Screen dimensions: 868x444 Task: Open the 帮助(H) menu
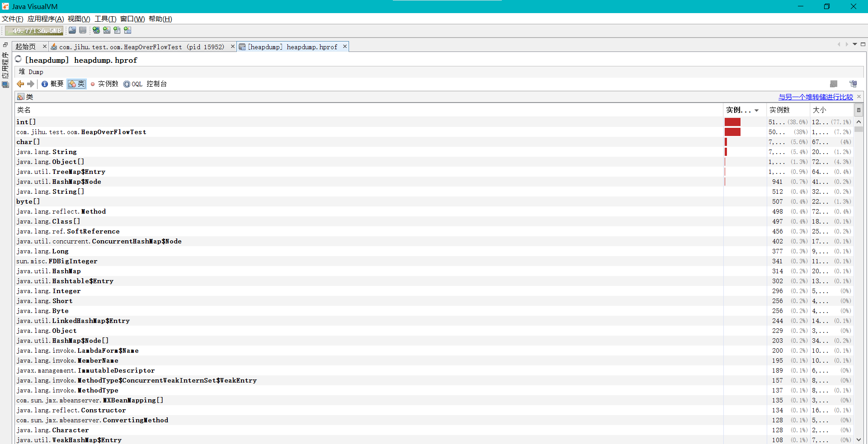click(x=160, y=19)
